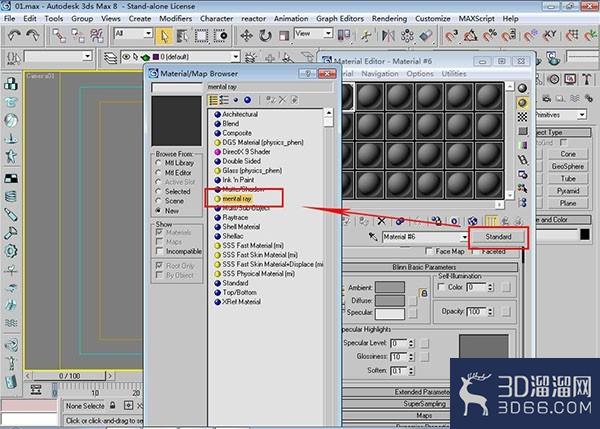Activate the Select and Scale tool

tap(284, 36)
